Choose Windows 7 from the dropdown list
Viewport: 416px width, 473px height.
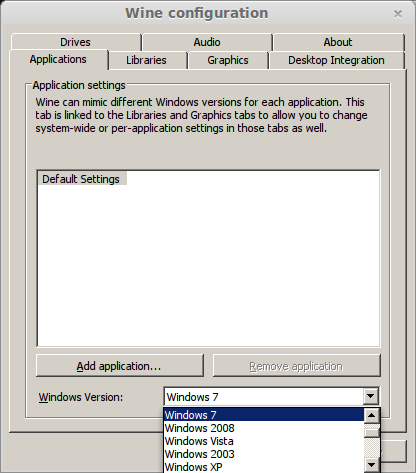[x=264, y=415]
